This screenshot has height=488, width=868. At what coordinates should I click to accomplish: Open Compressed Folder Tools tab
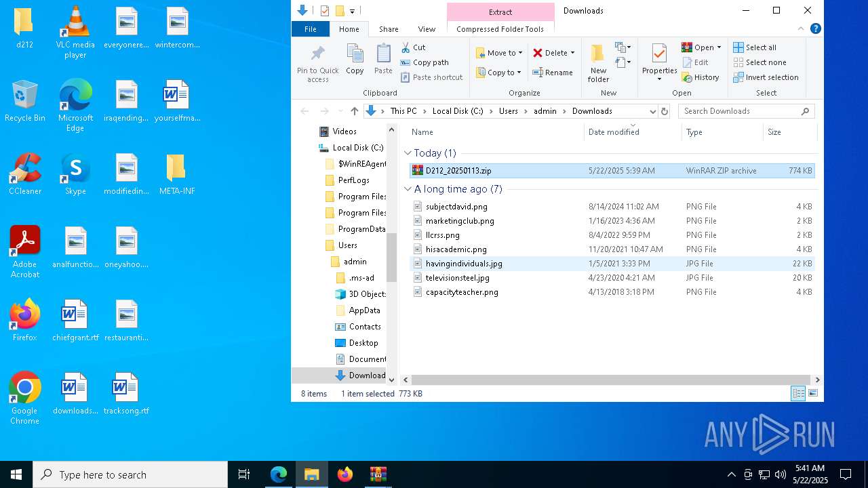pyautogui.click(x=500, y=29)
